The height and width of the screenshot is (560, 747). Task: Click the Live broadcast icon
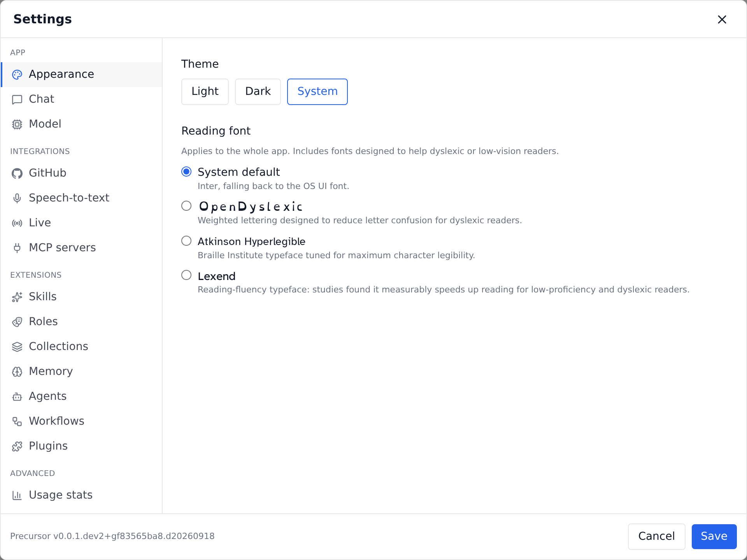pyautogui.click(x=17, y=223)
